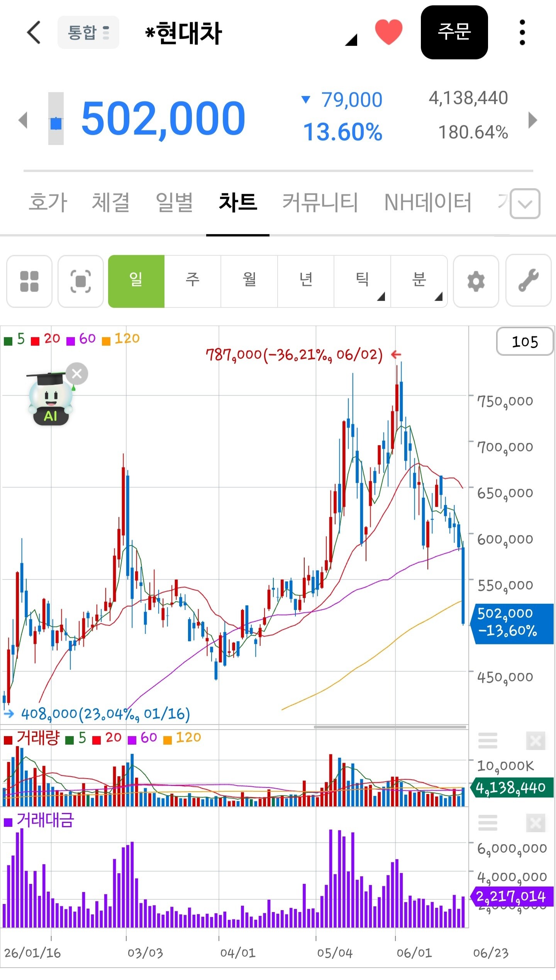Tap the 60-day moving average legend
The height and width of the screenshot is (980, 556).
pyautogui.click(x=81, y=339)
